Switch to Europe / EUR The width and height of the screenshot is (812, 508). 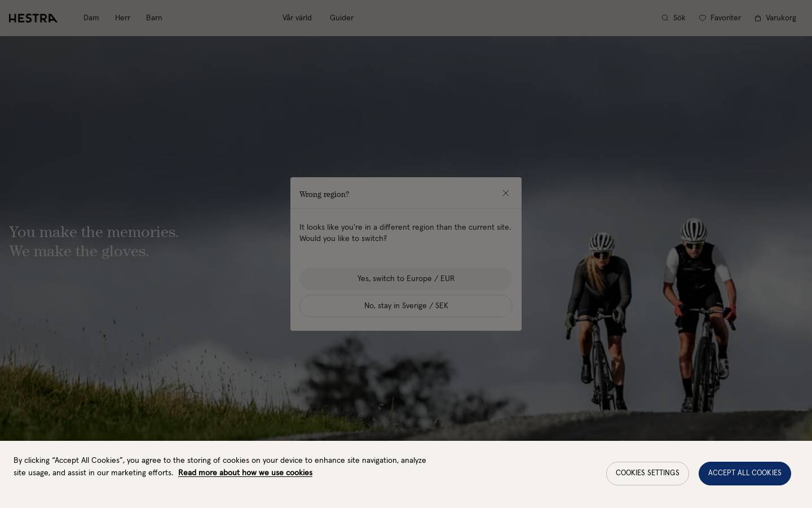406,279
